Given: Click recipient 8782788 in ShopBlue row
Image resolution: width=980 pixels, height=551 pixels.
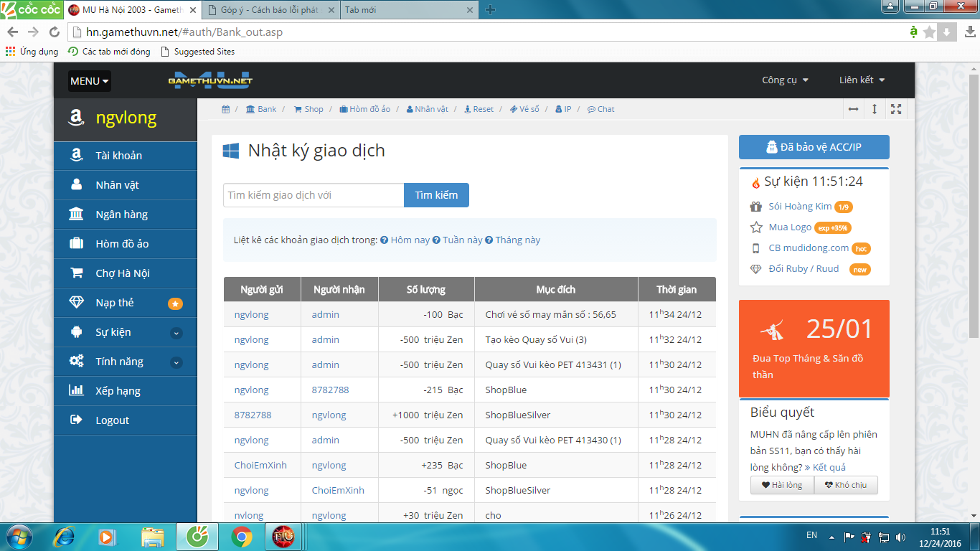Looking at the screenshot, I should click(x=330, y=390).
